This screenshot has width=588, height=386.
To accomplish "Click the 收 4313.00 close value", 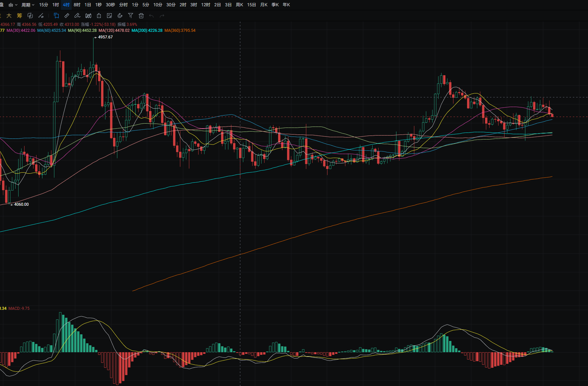I will click(69, 25).
